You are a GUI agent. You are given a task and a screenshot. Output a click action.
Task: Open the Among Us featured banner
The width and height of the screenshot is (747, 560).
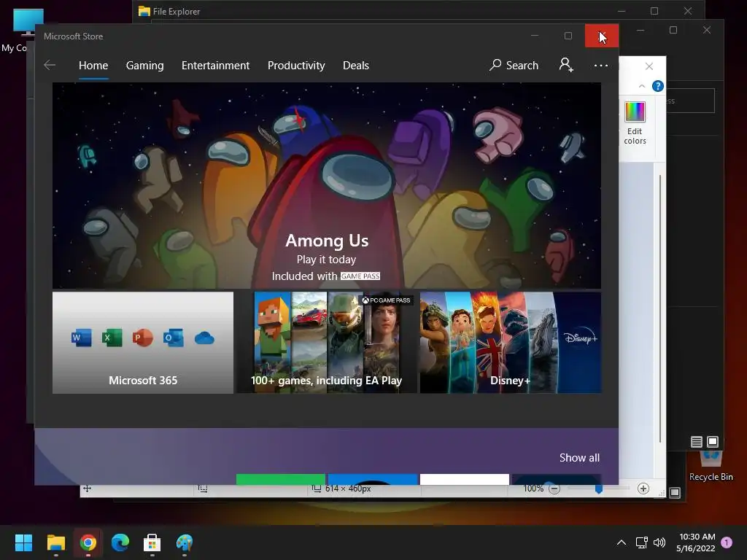326,186
